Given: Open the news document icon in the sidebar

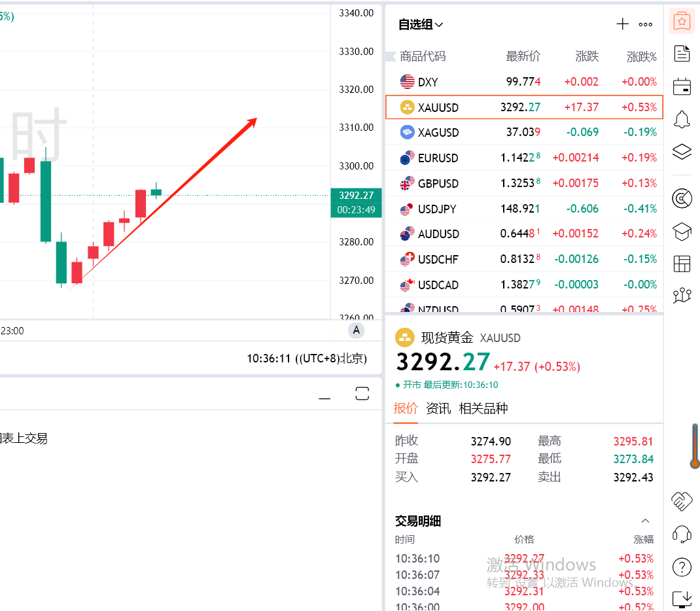Looking at the screenshot, I should point(682,54).
